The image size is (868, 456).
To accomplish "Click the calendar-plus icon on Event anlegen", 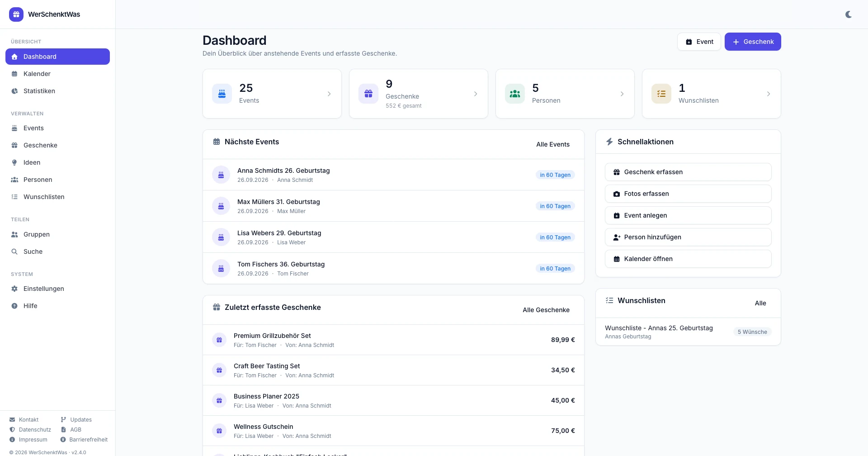I will coord(617,215).
